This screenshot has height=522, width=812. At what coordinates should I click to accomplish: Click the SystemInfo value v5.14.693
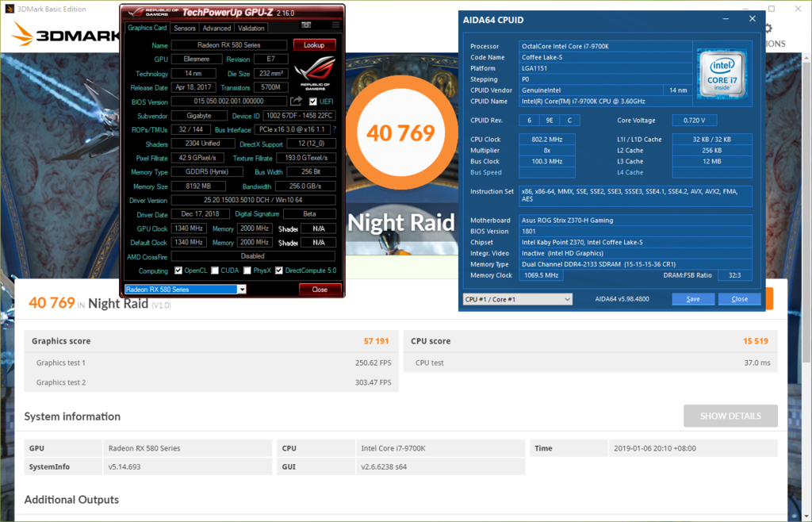[124, 466]
